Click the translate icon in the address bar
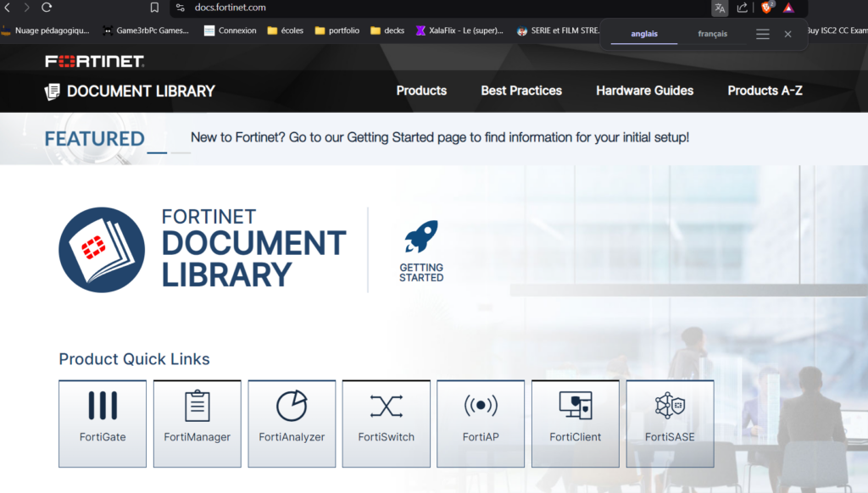This screenshot has width=868, height=493. pos(719,8)
